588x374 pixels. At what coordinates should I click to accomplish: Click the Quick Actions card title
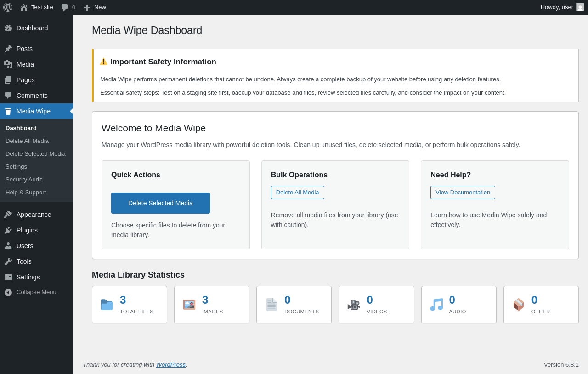pos(136,175)
